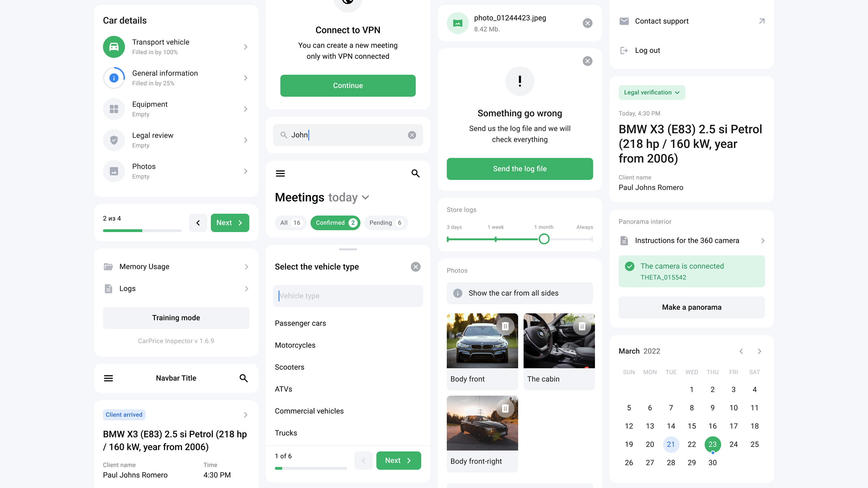Open the Meetings today dropdown
This screenshot has width=868, height=488.
[x=365, y=197]
